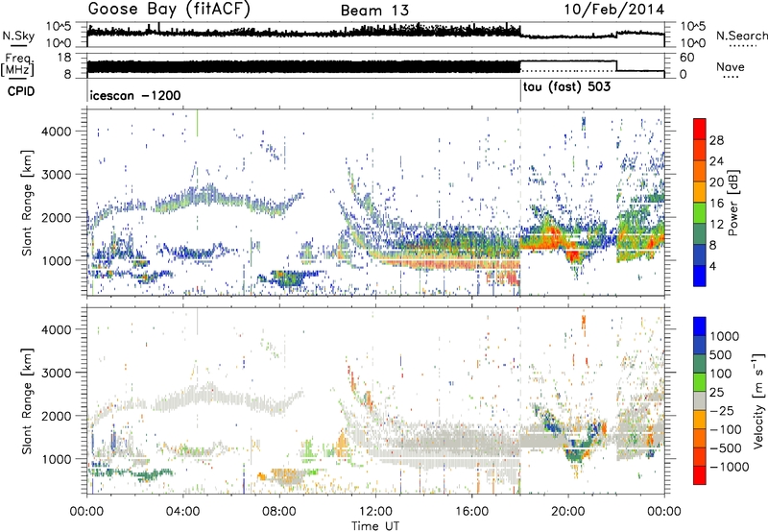Click the "04:00" time tick label
Screen dimensions: 768x532
(x=183, y=512)
